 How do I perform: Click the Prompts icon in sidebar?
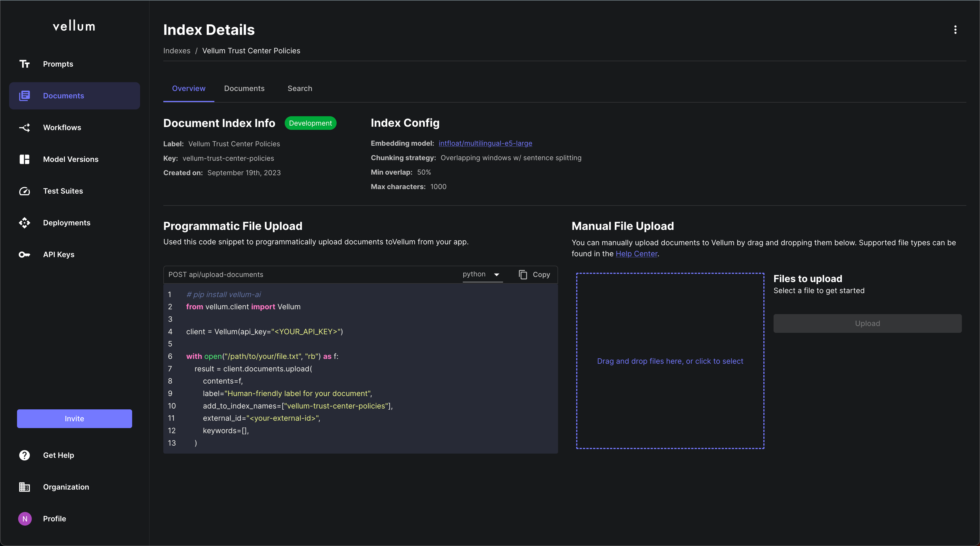point(24,63)
